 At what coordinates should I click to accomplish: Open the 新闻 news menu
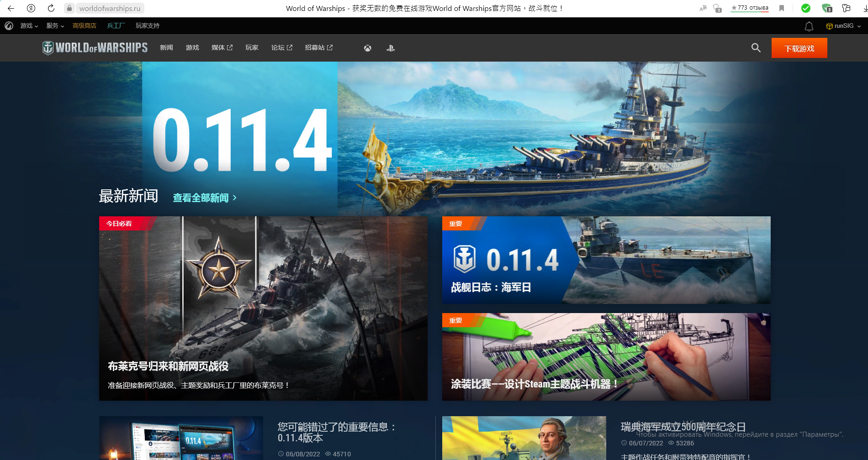(x=166, y=47)
